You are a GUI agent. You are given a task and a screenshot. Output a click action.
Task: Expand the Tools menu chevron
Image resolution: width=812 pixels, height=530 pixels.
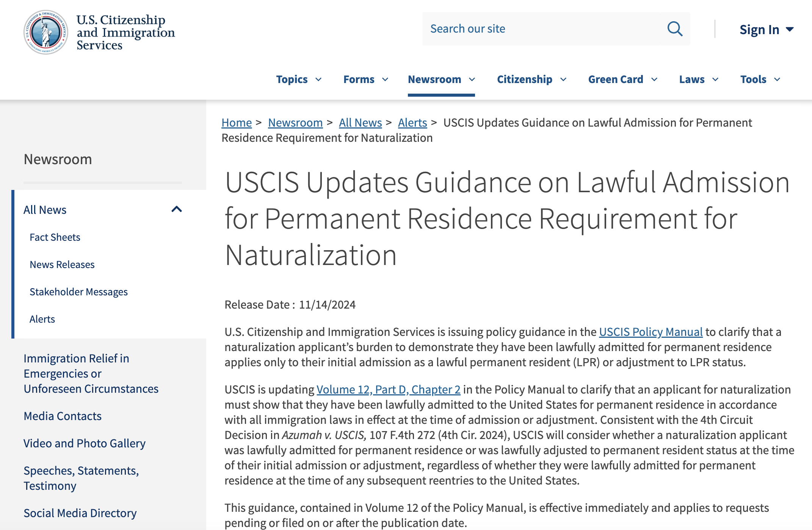click(x=777, y=79)
